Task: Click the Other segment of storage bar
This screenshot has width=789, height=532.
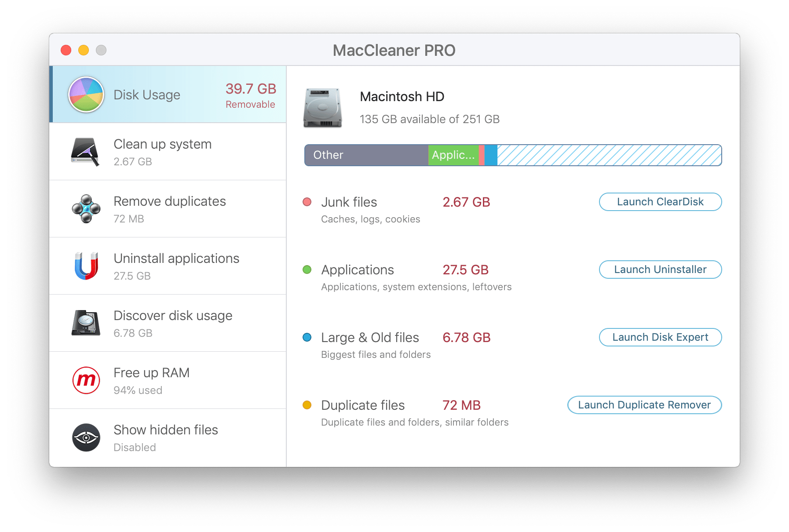Action: pyautogui.click(x=366, y=155)
